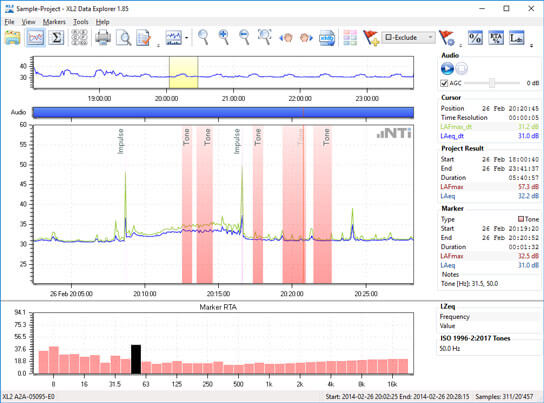This screenshot has width=544, height=403.
Task: Toggle the level chart view button
Action: point(36,37)
